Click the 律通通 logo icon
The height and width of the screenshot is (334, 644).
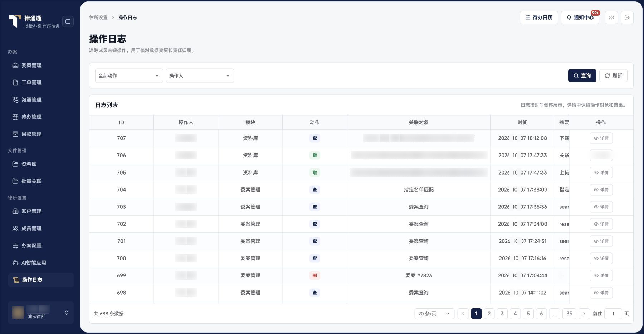[14, 21]
